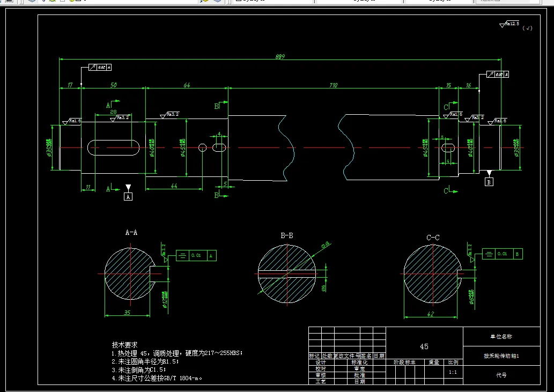Click the 更改文件号 cell in revision table

pos(347,356)
